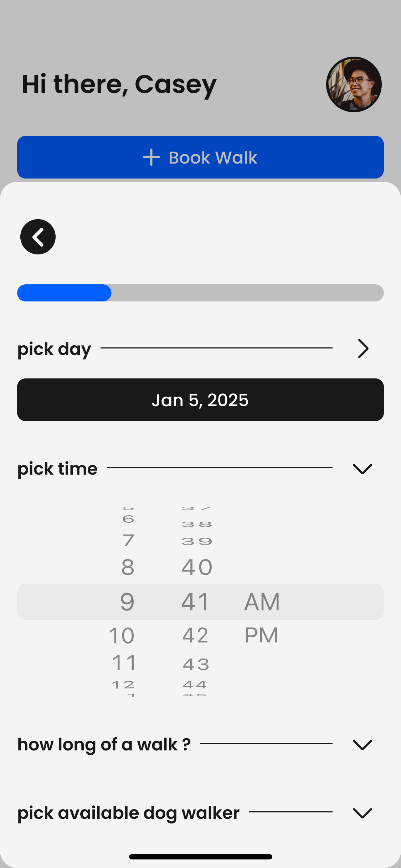Open Casey's profile picture

click(354, 84)
